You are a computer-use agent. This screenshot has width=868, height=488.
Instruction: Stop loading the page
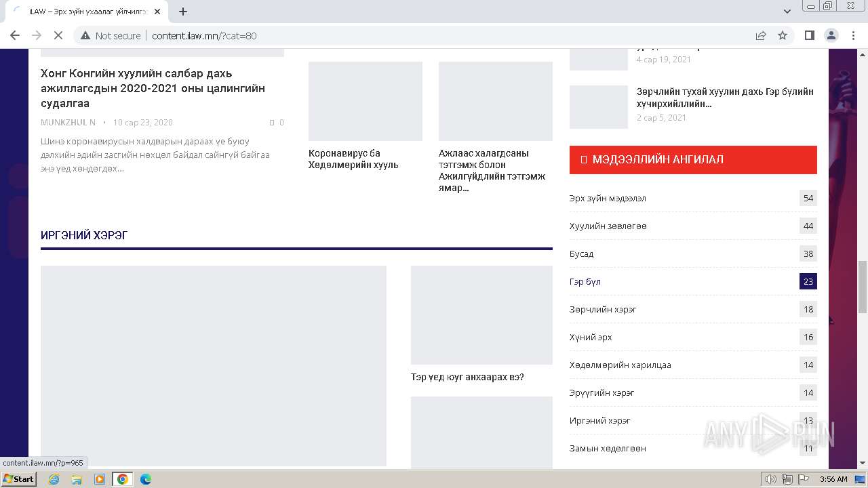(x=58, y=36)
